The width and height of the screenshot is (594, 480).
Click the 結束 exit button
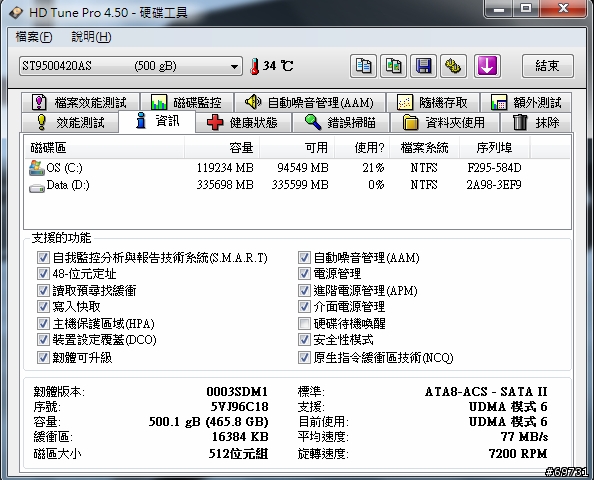coord(547,66)
